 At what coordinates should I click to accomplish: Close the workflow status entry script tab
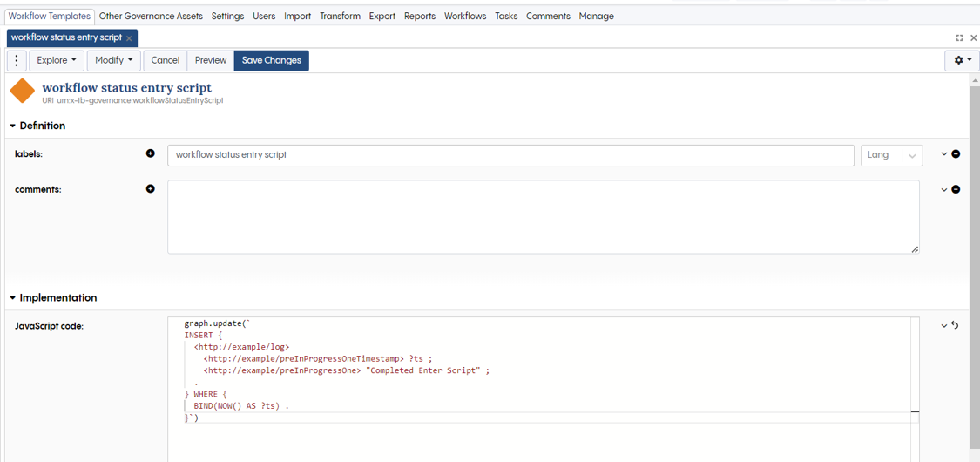pyautogui.click(x=129, y=38)
